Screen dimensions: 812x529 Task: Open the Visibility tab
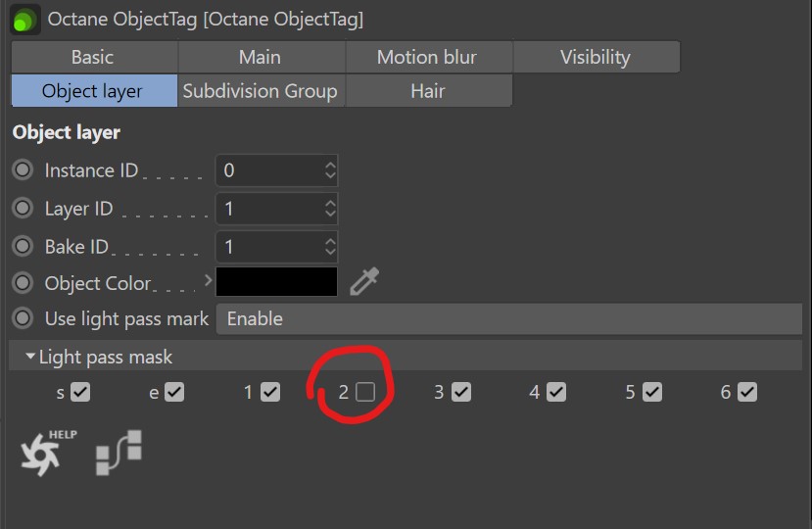tap(595, 58)
